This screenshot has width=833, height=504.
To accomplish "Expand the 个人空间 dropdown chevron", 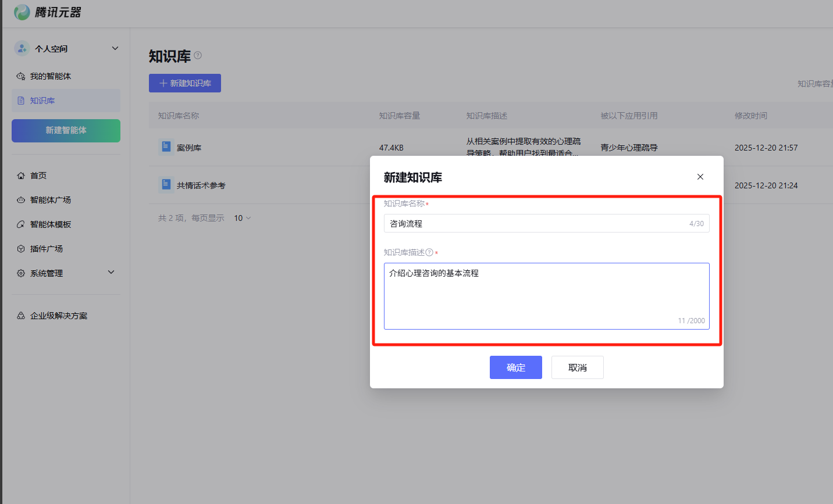I will pyautogui.click(x=115, y=48).
